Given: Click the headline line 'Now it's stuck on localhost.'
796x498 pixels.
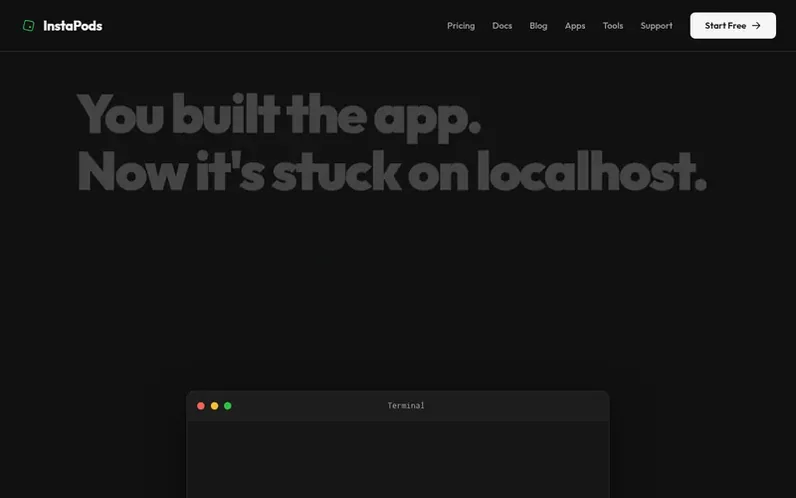Looking at the screenshot, I should point(391,171).
